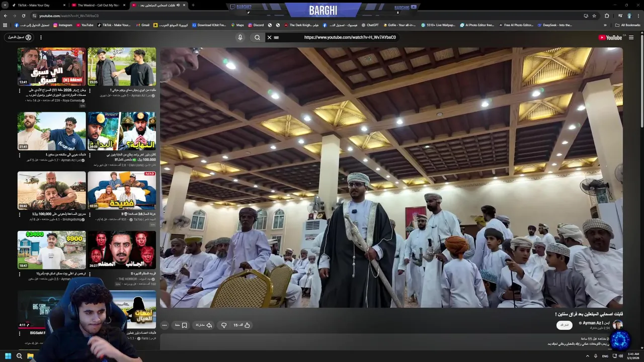Open the YouTube bookmark in bookmarks bar
Screen dimensions: 644x362
(x=85, y=25)
